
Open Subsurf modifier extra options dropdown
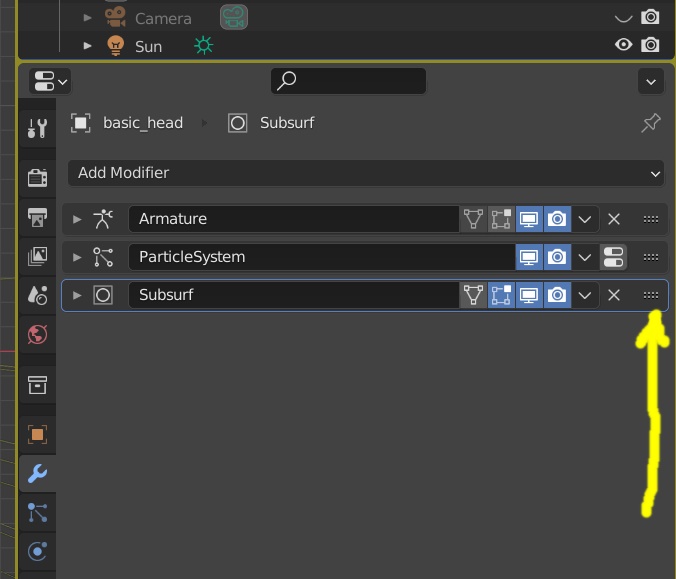point(585,295)
